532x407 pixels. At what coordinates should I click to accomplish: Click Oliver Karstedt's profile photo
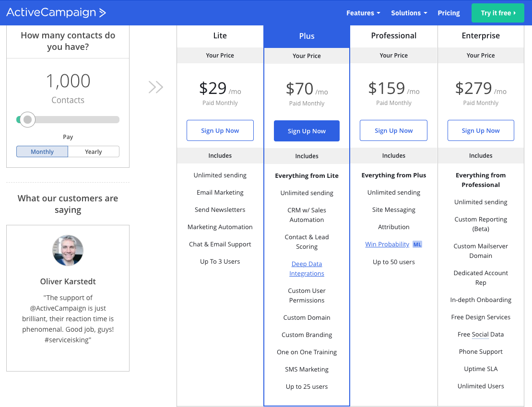68,250
